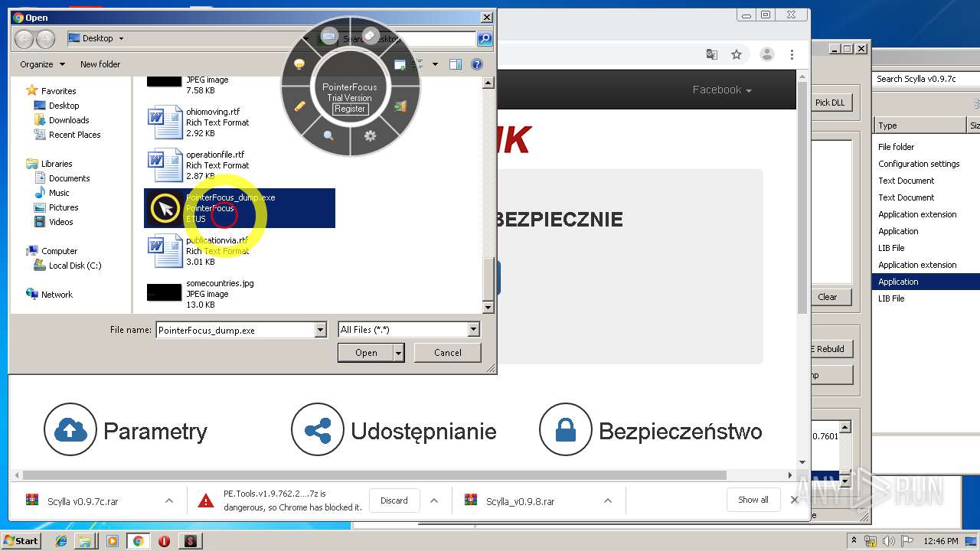Click the Start button
The width and height of the screenshot is (980, 551).
[21, 540]
